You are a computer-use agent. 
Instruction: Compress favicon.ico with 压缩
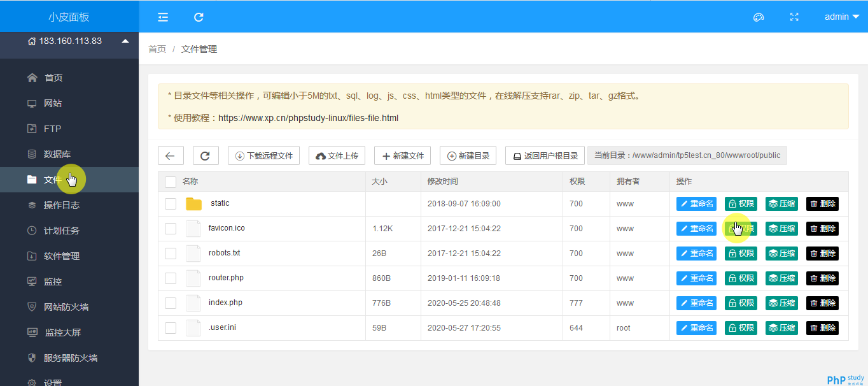point(781,229)
